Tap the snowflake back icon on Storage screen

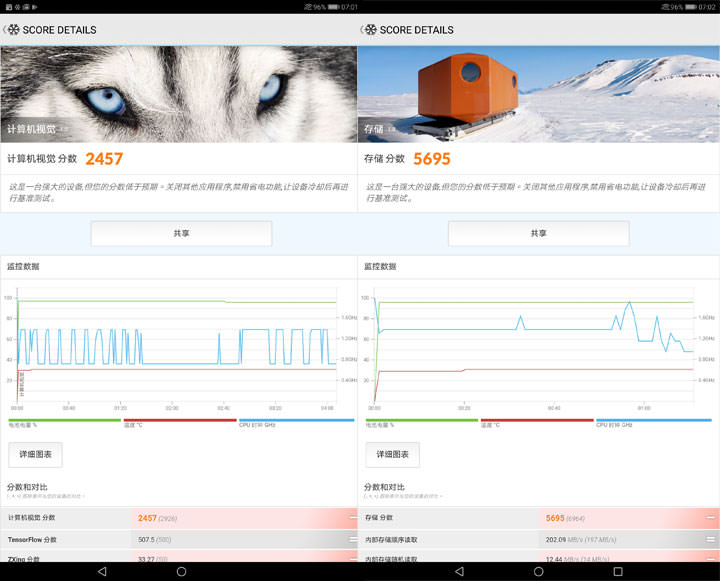pos(370,30)
